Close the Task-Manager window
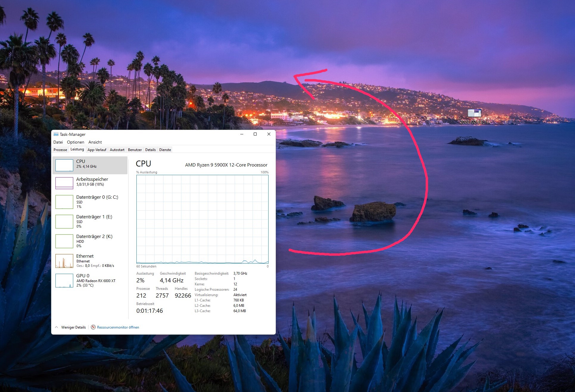The height and width of the screenshot is (392, 575). coord(269,134)
